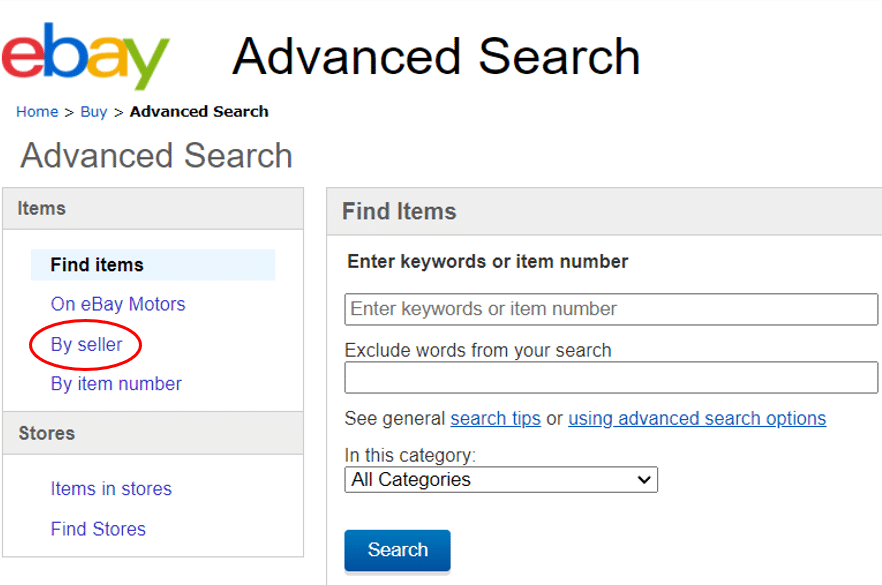Expand the category selection combo box
This screenshot has height=585, width=882.
(500, 480)
